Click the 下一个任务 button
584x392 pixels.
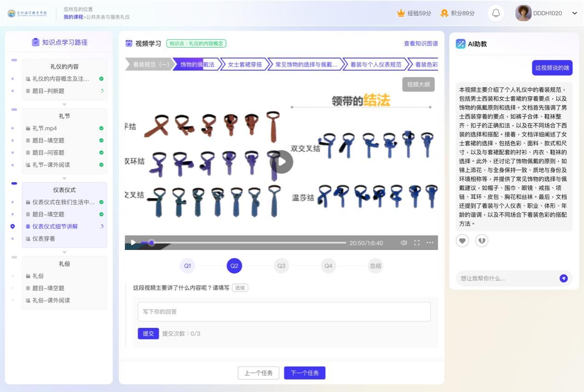[x=304, y=373]
